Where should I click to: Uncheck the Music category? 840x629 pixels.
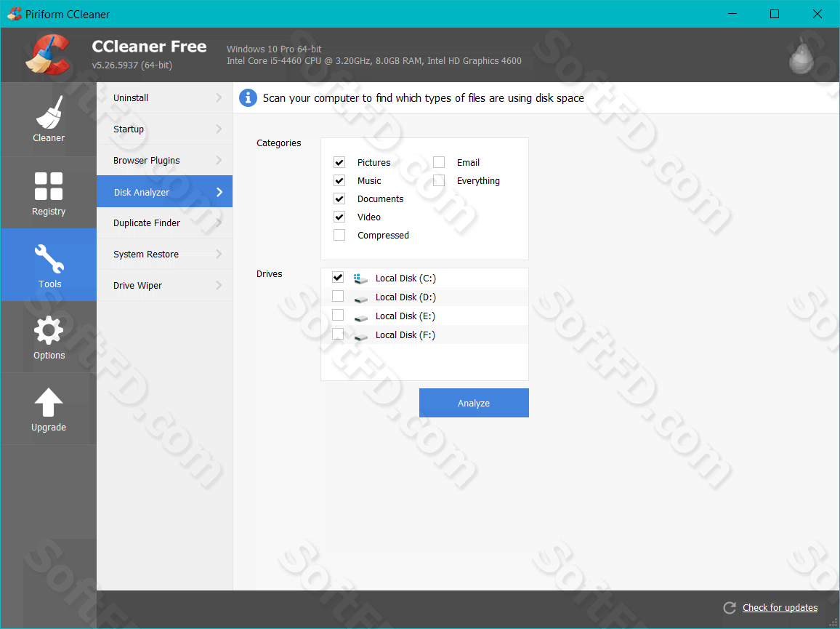(x=339, y=180)
